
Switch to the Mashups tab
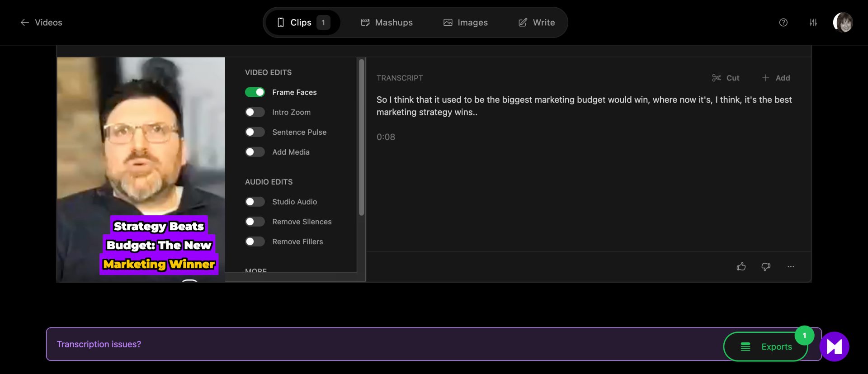(387, 23)
